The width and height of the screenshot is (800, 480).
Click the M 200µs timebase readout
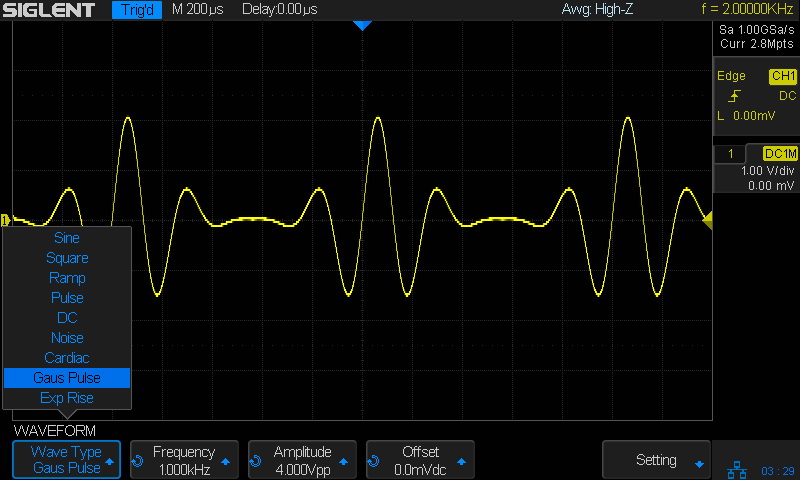[196, 10]
